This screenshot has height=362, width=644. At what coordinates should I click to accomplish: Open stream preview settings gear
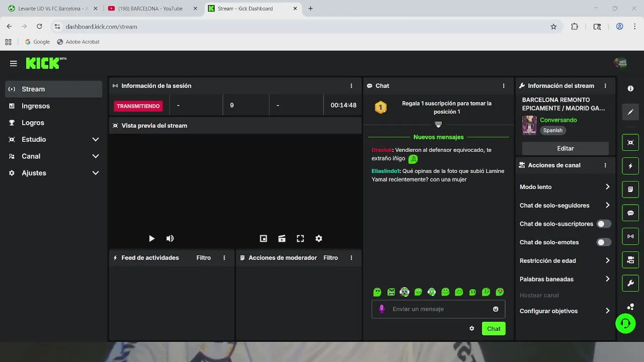pyautogui.click(x=318, y=239)
